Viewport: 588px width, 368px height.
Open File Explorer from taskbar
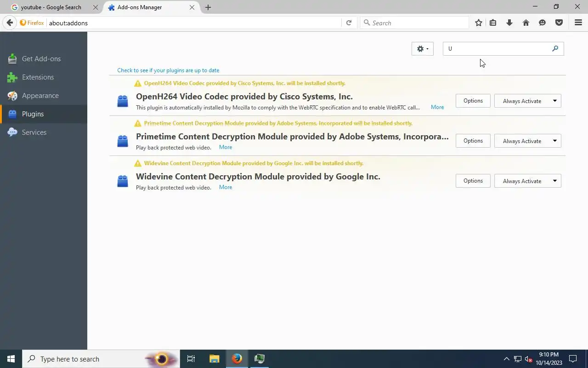pyautogui.click(x=215, y=359)
